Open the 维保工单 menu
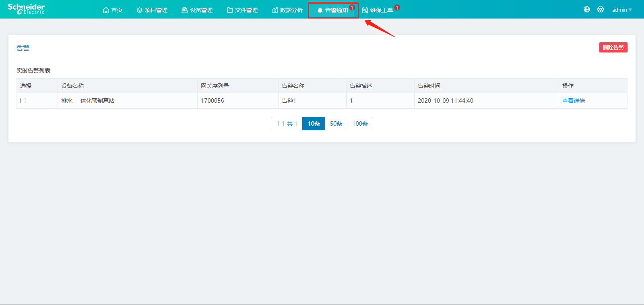This screenshot has height=305, width=644. coord(378,10)
